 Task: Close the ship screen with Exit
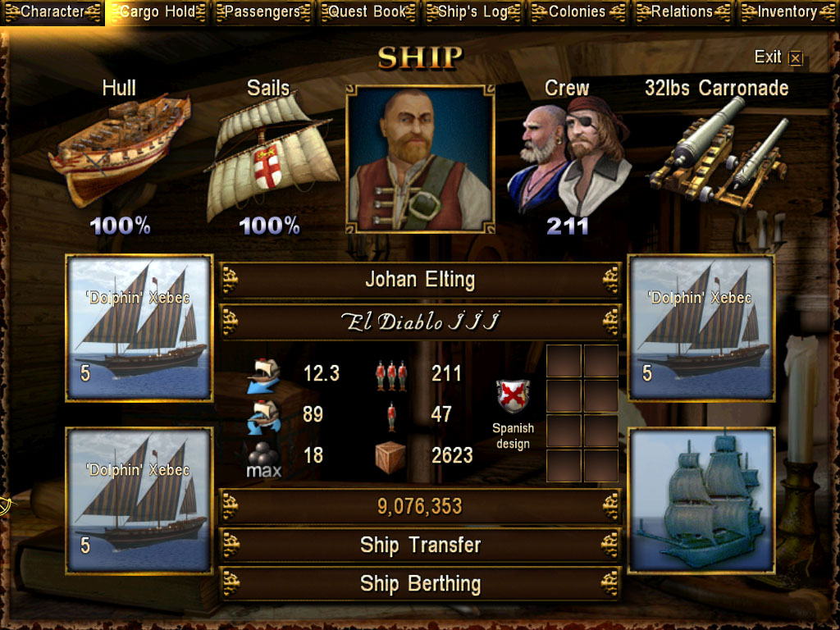778,57
